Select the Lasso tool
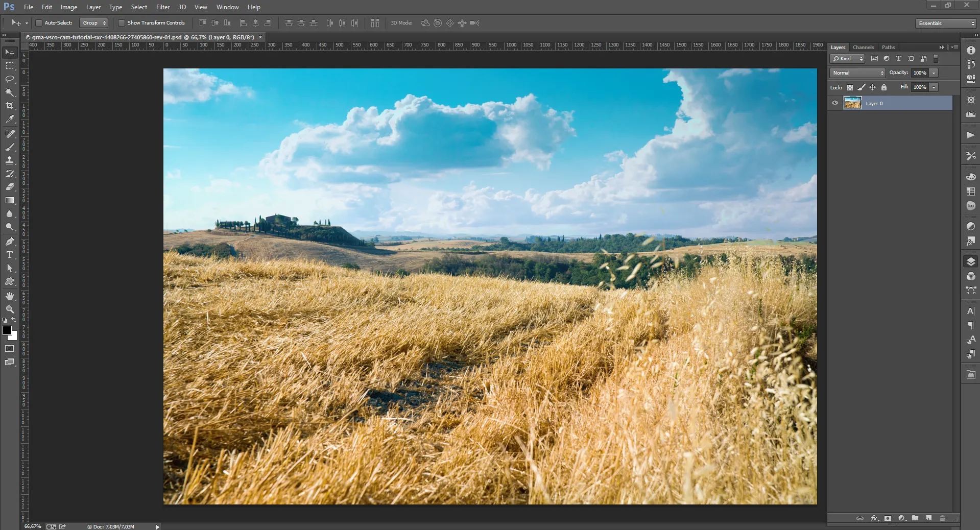980x530 pixels. coord(10,79)
